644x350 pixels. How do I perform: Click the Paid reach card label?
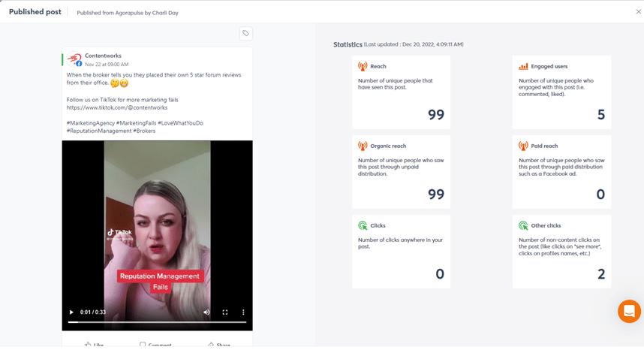[544, 146]
